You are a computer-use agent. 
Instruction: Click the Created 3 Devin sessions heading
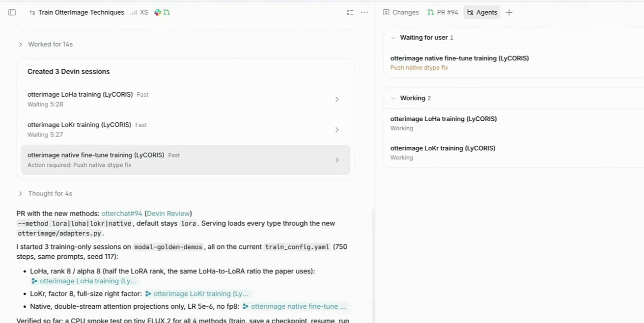coord(68,72)
